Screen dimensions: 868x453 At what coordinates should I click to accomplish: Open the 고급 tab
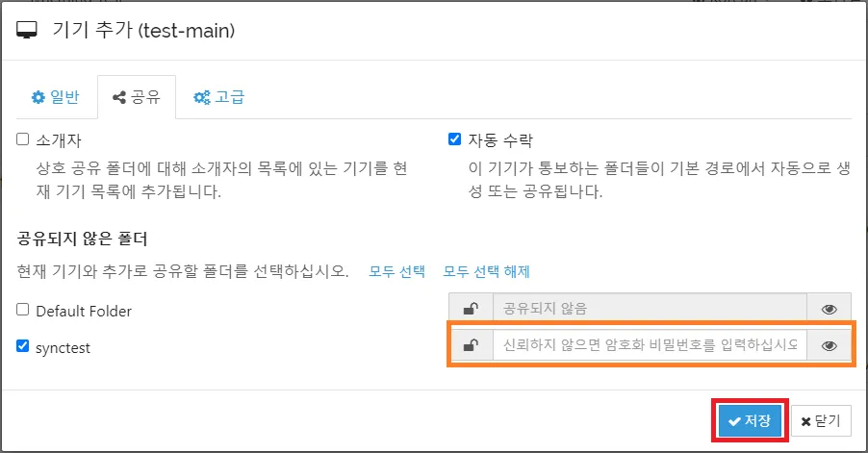click(x=218, y=97)
